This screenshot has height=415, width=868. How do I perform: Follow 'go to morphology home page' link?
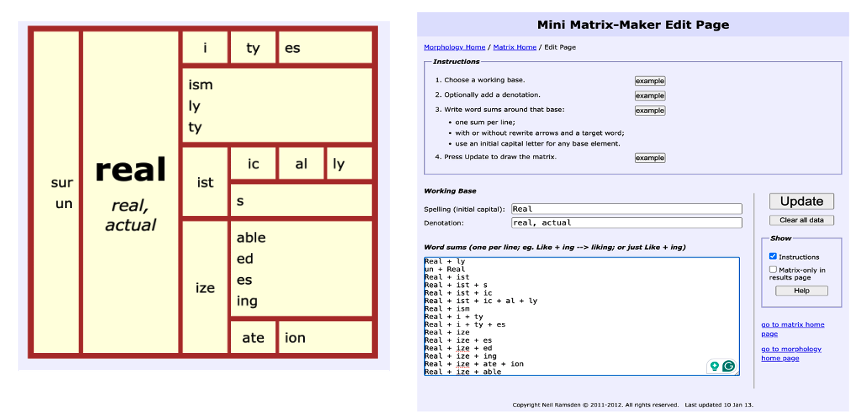[791, 354]
